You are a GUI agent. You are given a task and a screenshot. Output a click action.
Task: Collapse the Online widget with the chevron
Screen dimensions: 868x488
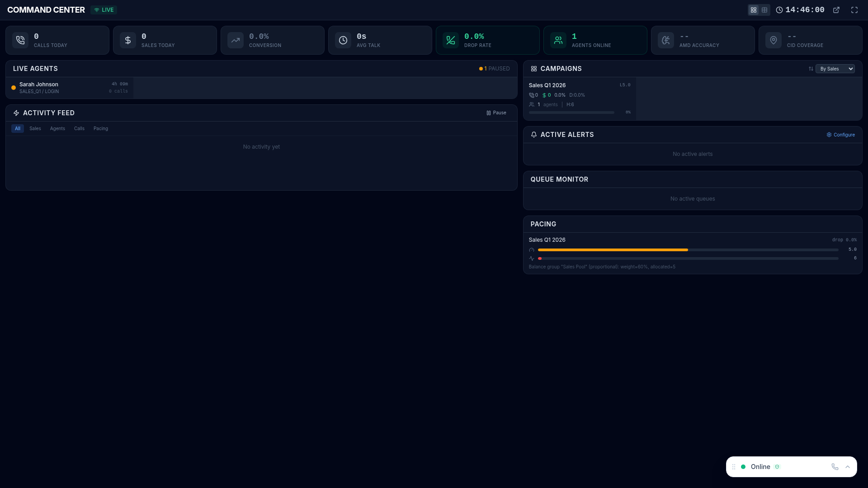(x=848, y=467)
